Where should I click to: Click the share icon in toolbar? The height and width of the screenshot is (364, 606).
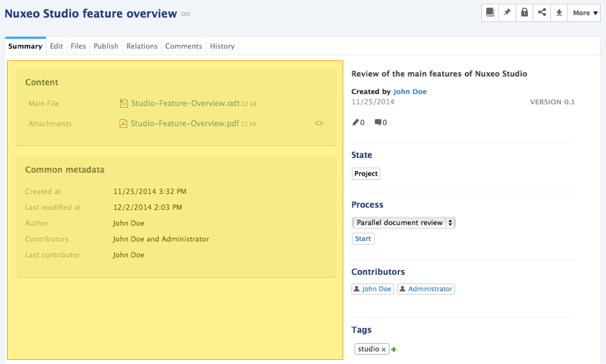(542, 13)
